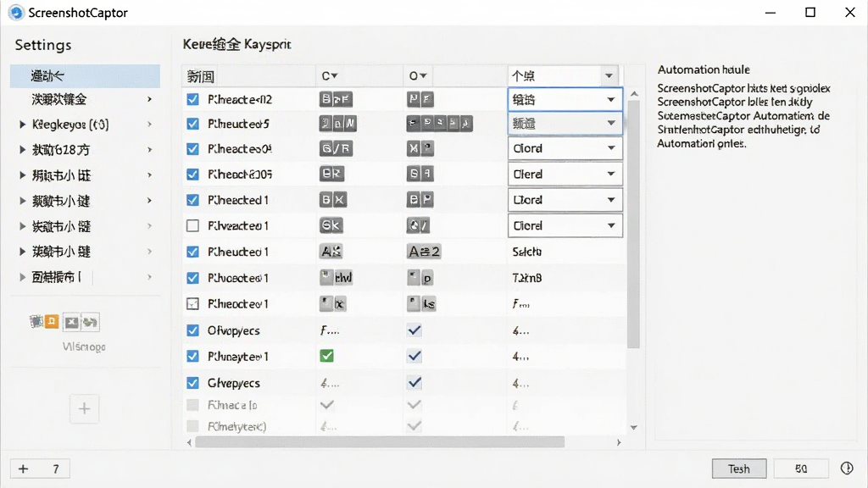Toggle the Plheoch8005 row checkbox
The height and width of the screenshot is (488, 868).
coord(192,175)
